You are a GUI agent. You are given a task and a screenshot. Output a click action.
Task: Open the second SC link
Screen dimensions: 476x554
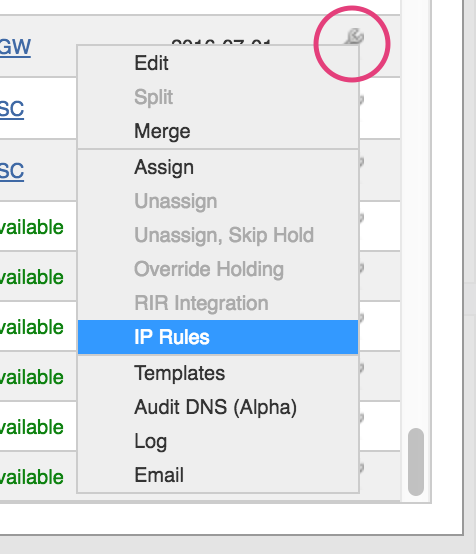(12, 171)
